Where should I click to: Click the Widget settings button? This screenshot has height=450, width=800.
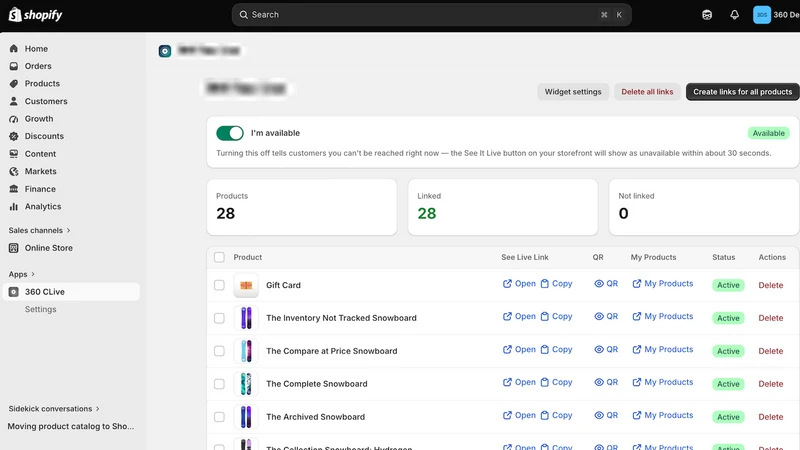pos(573,92)
